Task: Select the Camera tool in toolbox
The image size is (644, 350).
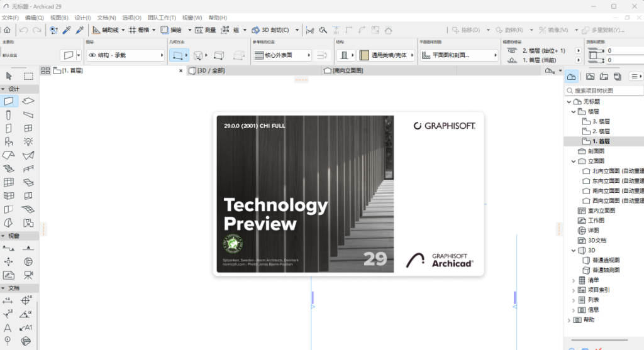Action: (28, 275)
